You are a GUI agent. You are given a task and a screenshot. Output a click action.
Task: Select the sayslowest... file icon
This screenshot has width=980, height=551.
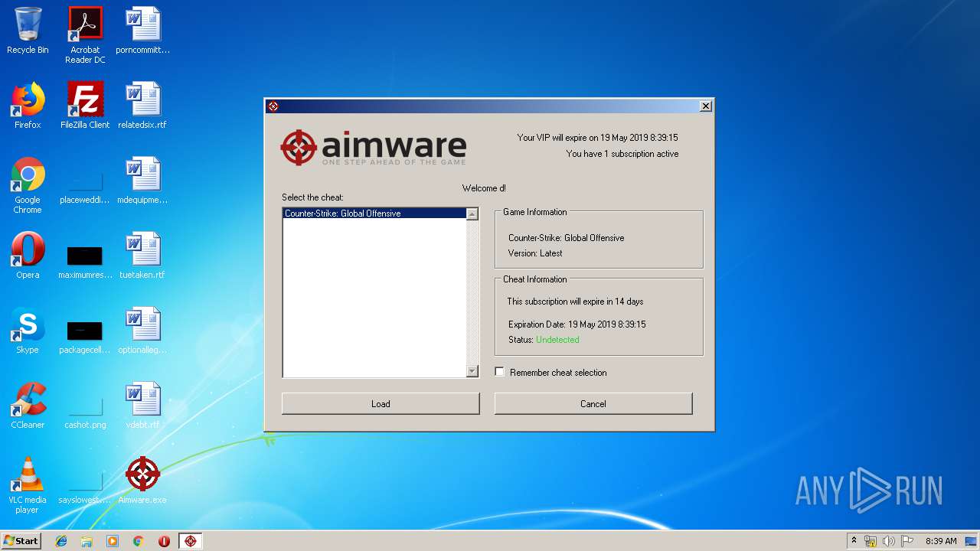point(85,487)
